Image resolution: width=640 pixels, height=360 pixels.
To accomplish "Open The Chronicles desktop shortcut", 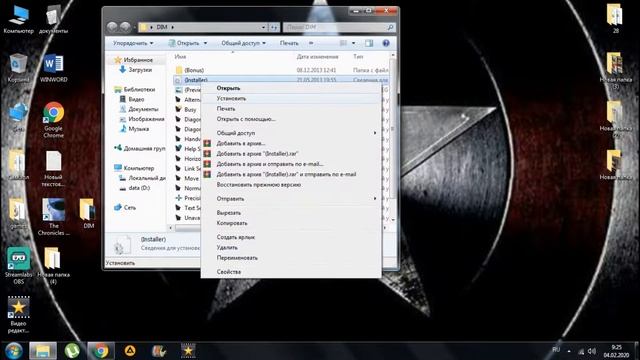I will (53, 217).
